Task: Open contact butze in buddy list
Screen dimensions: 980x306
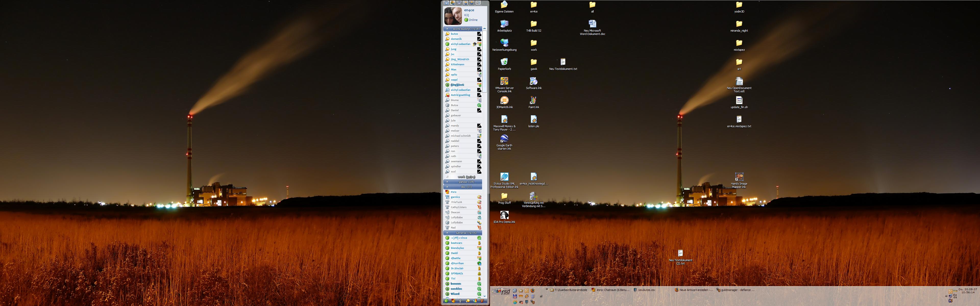Action: point(454,34)
